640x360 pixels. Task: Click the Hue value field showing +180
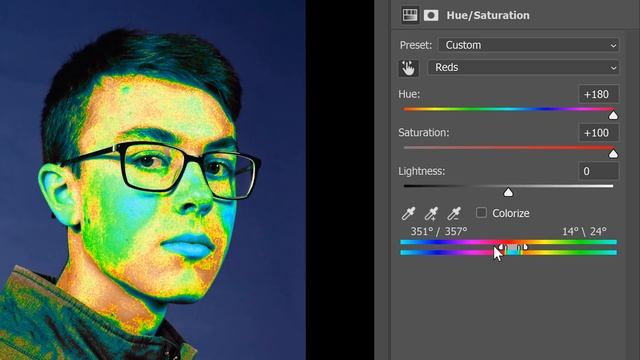coord(598,94)
